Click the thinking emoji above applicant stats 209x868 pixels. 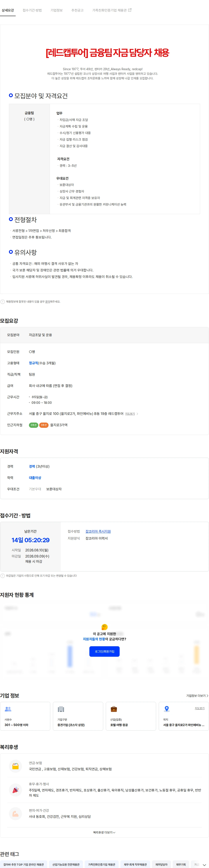pyautogui.click(x=104, y=627)
